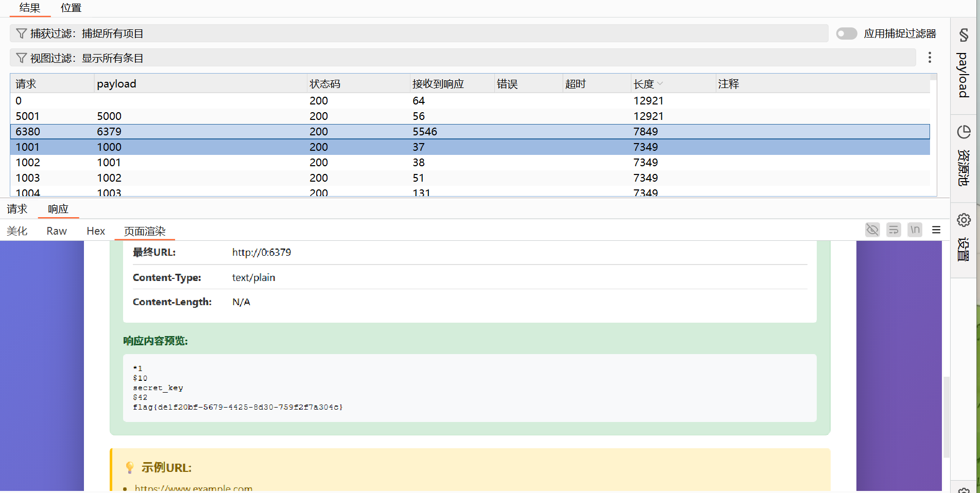
Task: Open the settings gear in sidebar
Action: pyautogui.click(x=964, y=220)
